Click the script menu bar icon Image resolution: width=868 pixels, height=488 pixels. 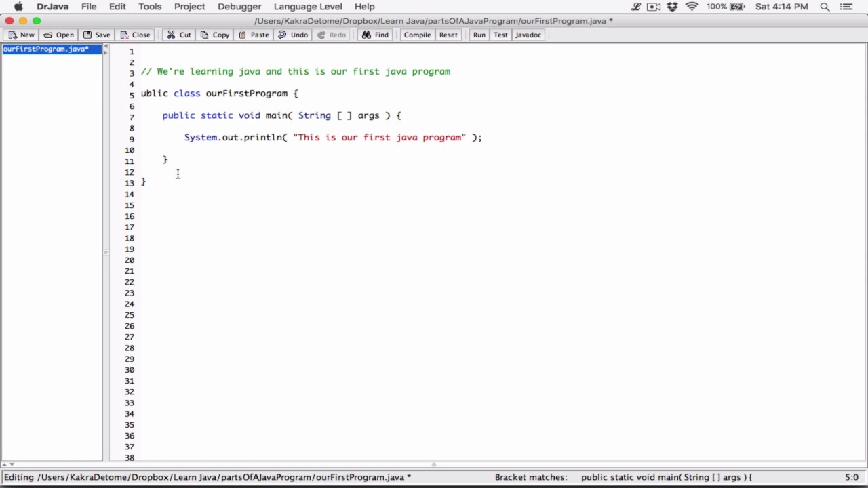pos(636,7)
